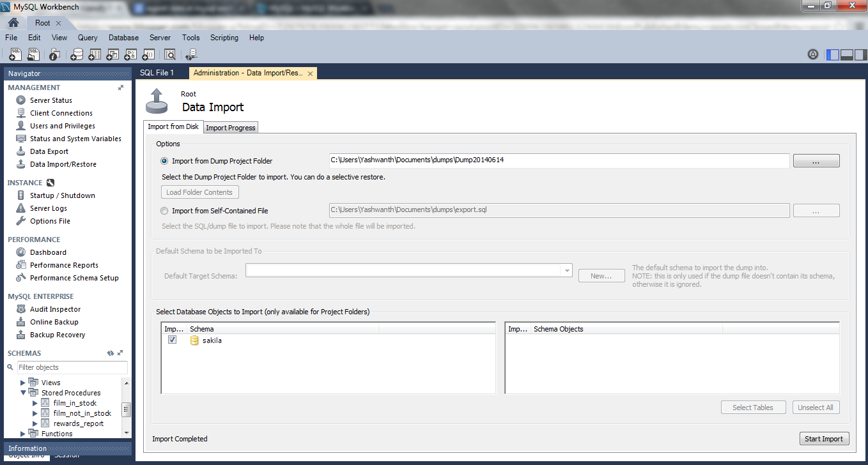Image resolution: width=868 pixels, height=465 pixels.
Task: Create a new table using the toolbar icon
Action: pyautogui.click(x=94, y=54)
